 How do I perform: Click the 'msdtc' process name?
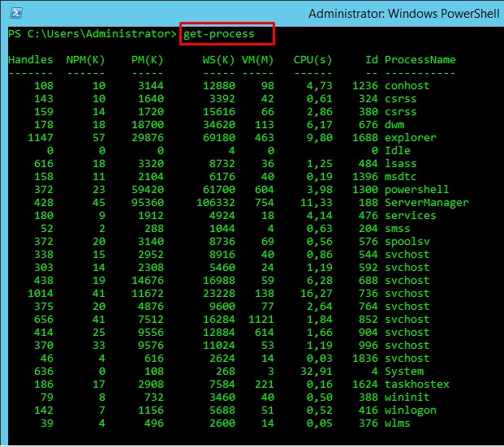point(400,176)
